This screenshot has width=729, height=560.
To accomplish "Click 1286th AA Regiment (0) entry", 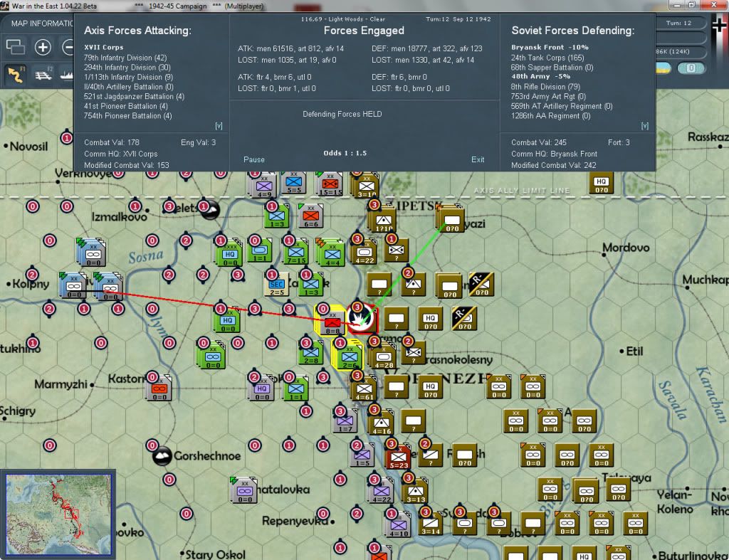I will 550,116.
